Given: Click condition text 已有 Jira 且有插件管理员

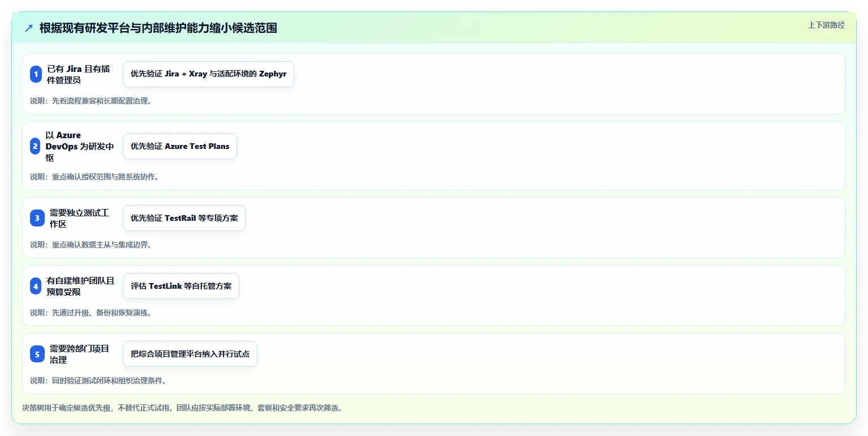Looking at the screenshot, I should pyautogui.click(x=78, y=74).
